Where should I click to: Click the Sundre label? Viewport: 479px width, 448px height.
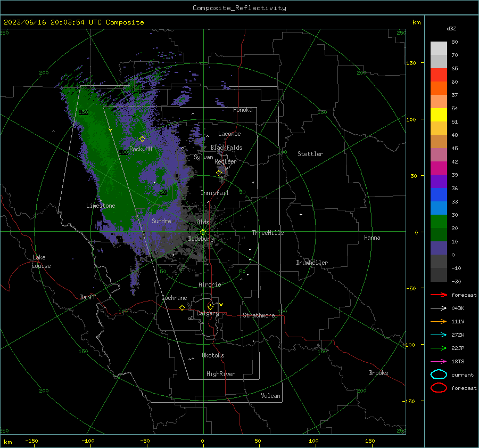click(161, 221)
